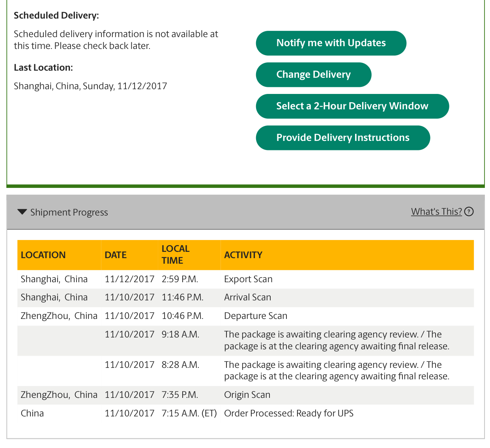Click Shanghai, China in Arrival Scan row

[54, 297]
